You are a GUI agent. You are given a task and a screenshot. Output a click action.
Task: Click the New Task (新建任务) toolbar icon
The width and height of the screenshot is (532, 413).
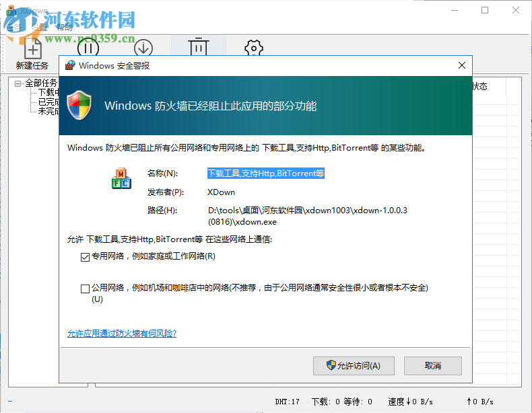(x=33, y=49)
